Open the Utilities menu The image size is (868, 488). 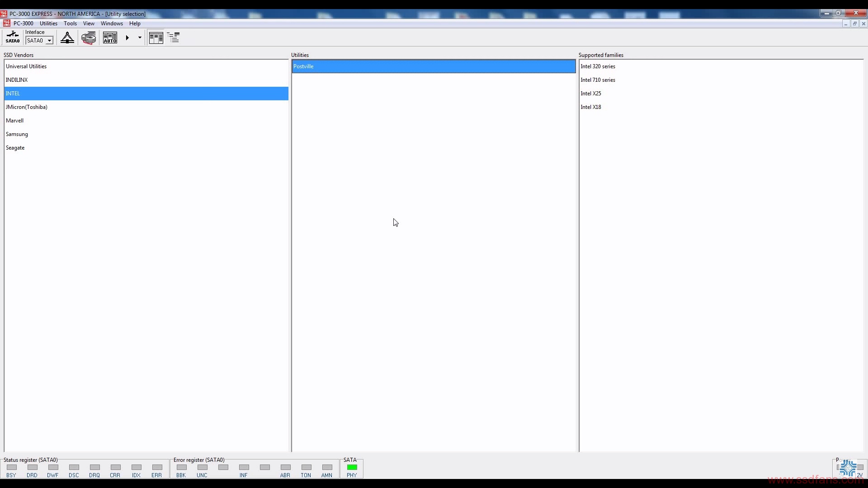click(x=48, y=23)
